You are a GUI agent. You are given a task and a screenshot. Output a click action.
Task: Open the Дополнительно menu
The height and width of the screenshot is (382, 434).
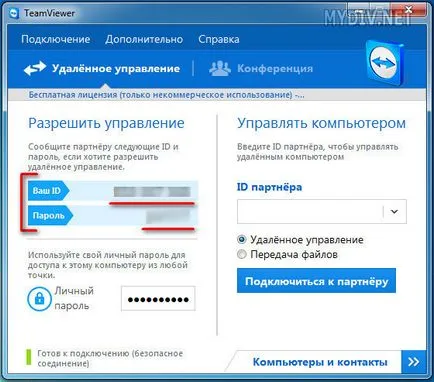(x=144, y=39)
